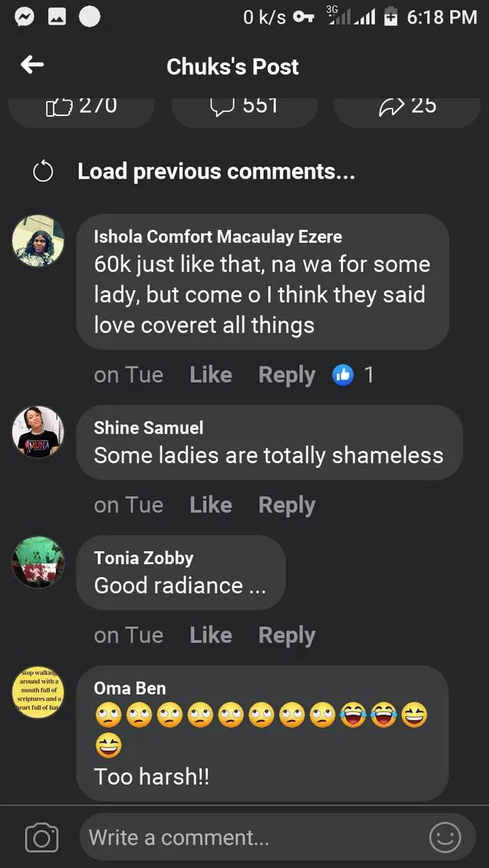Open Oma Ben's profile name link
Screen dimensions: 489x868
click(x=129, y=688)
